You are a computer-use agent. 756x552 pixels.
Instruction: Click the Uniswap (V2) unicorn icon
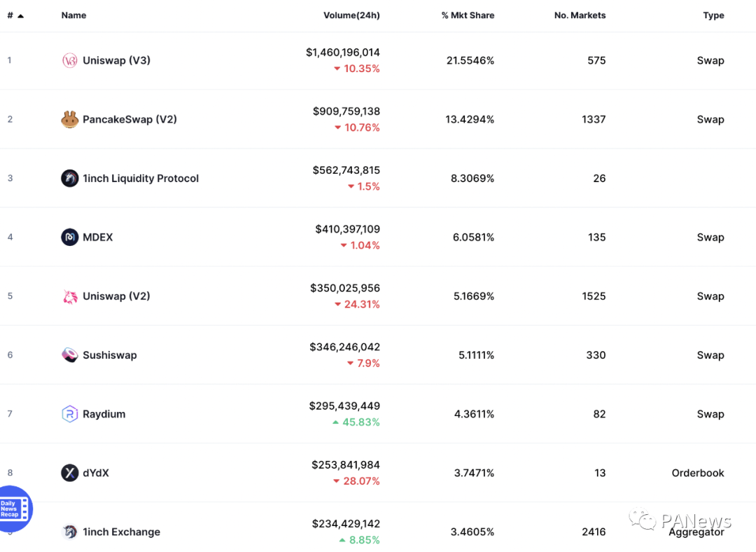pyautogui.click(x=69, y=296)
